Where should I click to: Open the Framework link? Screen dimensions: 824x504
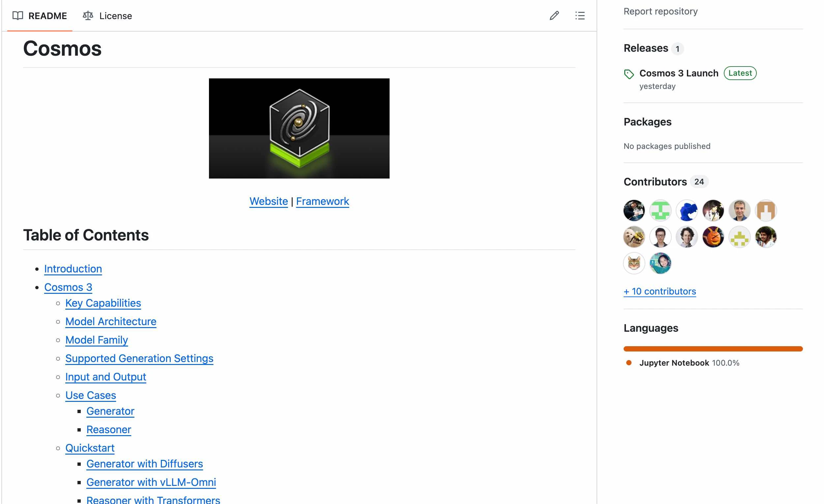(x=322, y=201)
